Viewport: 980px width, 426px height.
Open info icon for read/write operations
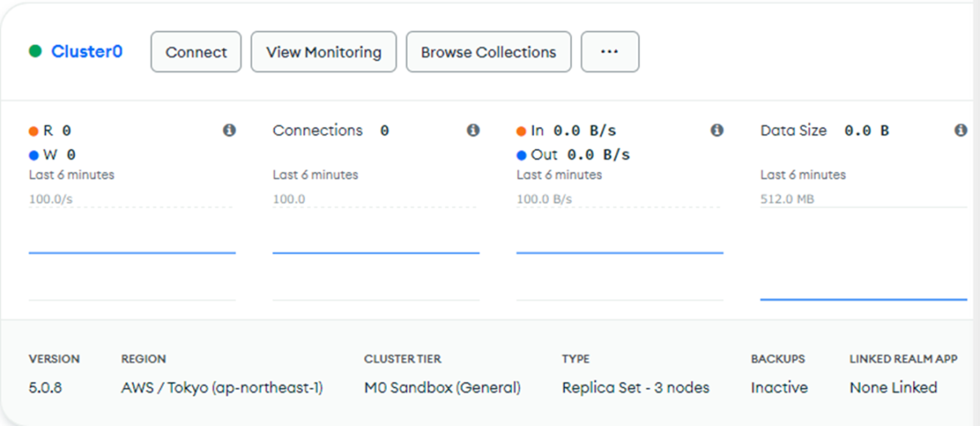click(x=229, y=131)
